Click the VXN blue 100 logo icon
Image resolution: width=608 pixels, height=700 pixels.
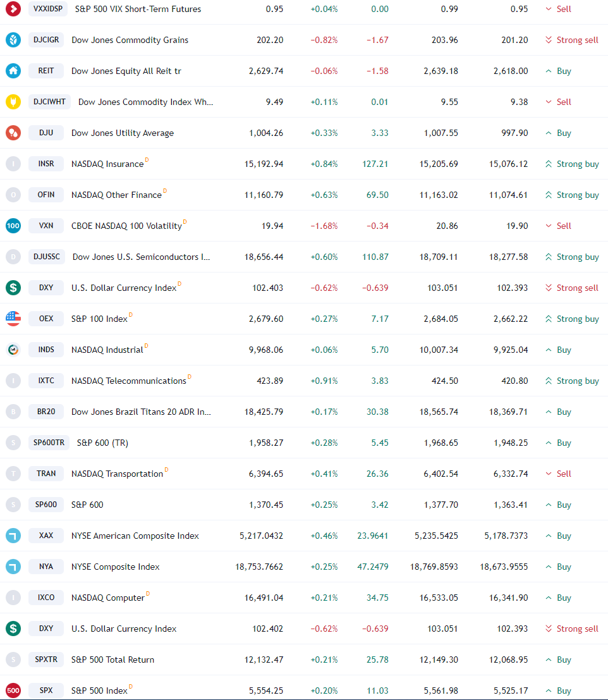(13, 226)
